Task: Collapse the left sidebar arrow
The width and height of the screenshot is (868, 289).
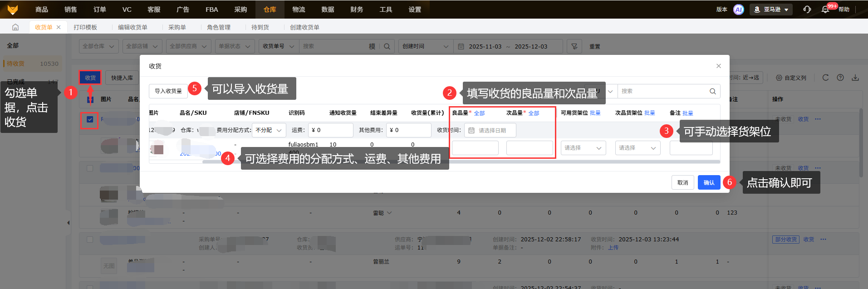Action: point(68,223)
